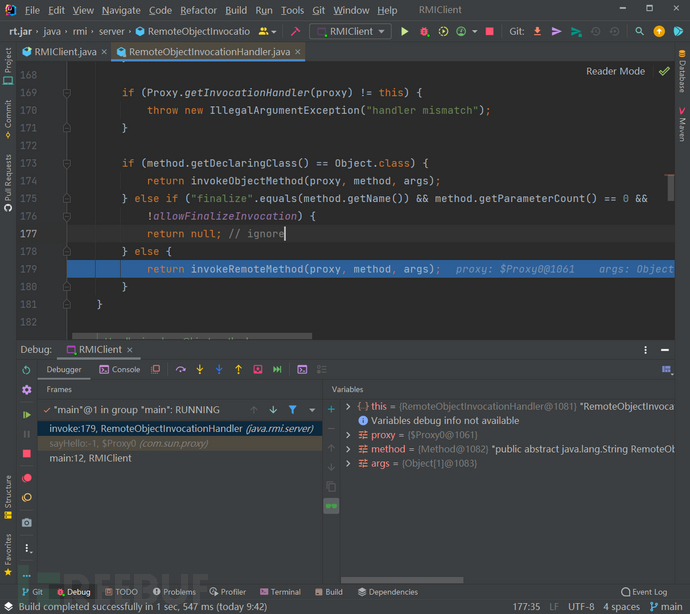The height and width of the screenshot is (614, 690).
Task: Push commits with Git push icon
Action: 576,31
